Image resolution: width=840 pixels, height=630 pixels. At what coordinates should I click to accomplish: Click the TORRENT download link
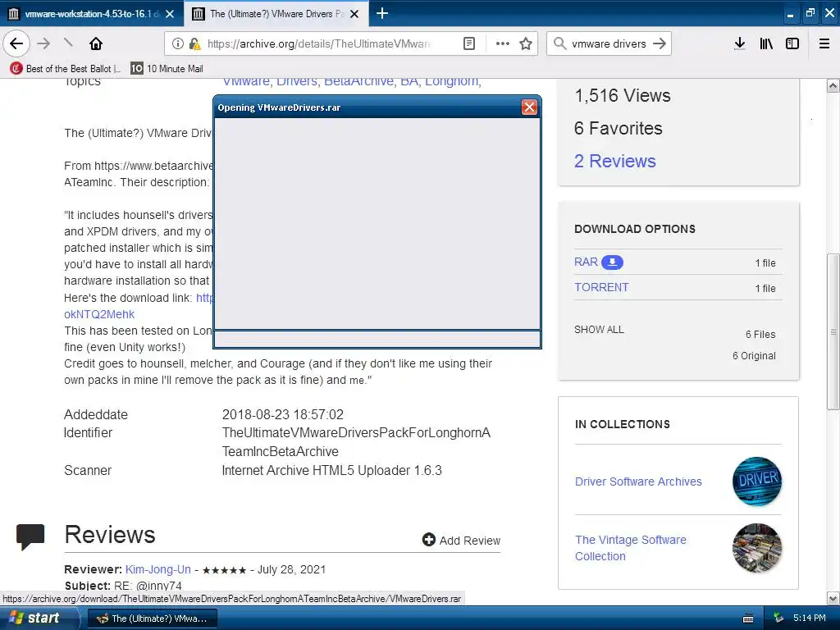pyautogui.click(x=601, y=287)
